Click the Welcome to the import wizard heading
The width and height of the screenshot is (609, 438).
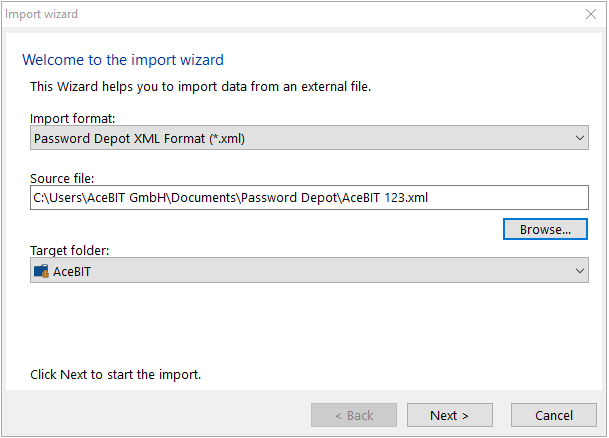pyautogui.click(x=123, y=60)
